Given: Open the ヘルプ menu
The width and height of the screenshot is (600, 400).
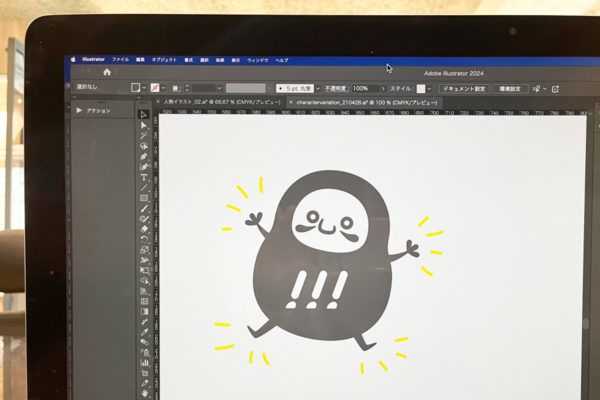Looking at the screenshot, I should tap(282, 60).
